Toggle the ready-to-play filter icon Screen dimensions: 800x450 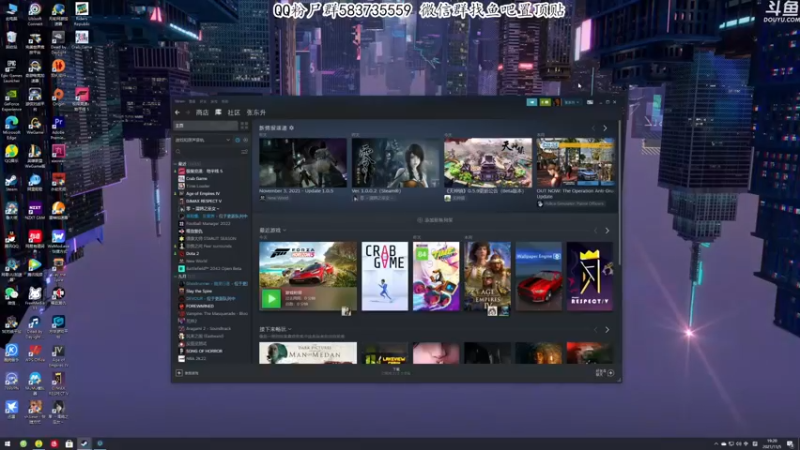coord(245,140)
